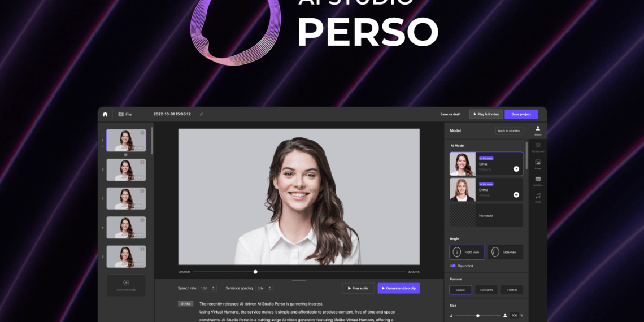Click Emma's audio preview icon
Screen dimensions: 644x322
516,195
